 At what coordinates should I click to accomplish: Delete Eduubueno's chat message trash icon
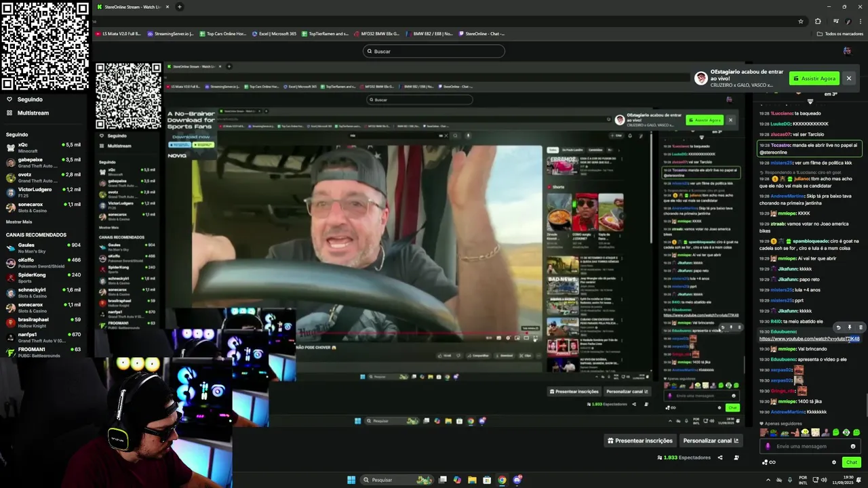[x=861, y=327]
